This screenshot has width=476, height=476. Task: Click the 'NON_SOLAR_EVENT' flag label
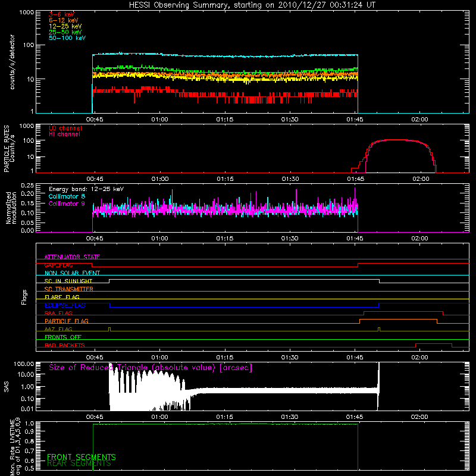tap(72, 273)
